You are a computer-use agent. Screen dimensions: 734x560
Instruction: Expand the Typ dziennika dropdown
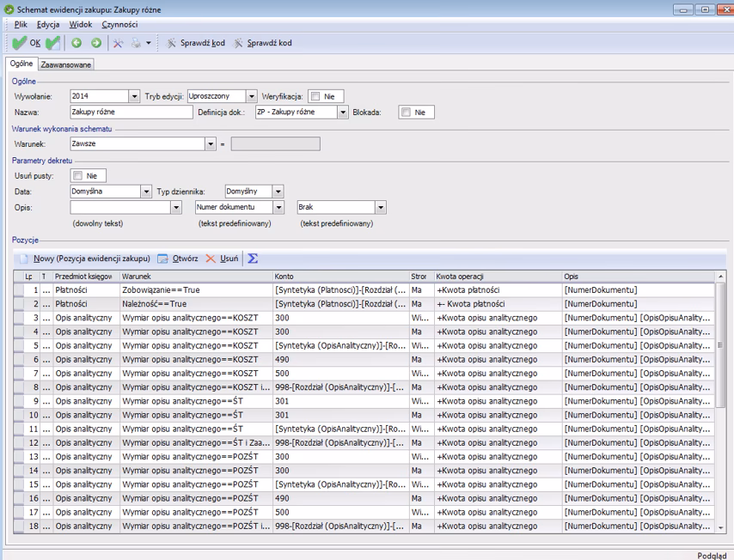(x=278, y=191)
